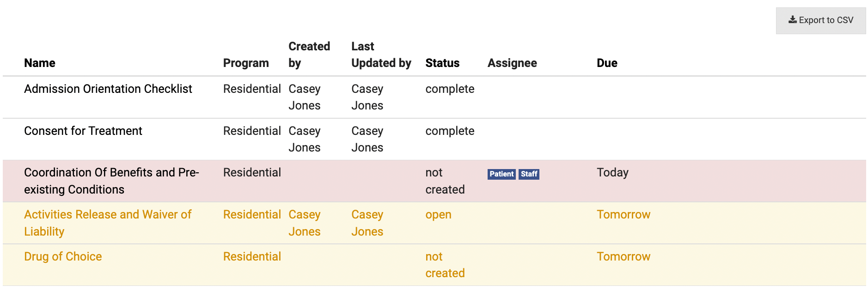Click complete status for Consent for Treatment
Viewport: 868px width, 291px height.
449,131
